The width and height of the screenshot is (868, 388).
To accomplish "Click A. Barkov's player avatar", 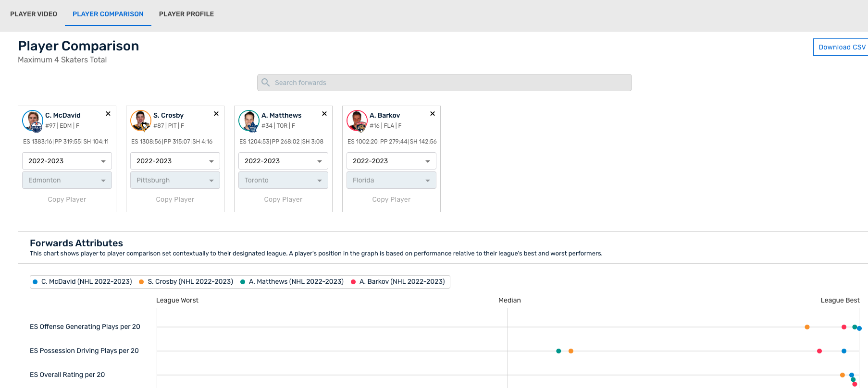I will (x=357, y=121).
